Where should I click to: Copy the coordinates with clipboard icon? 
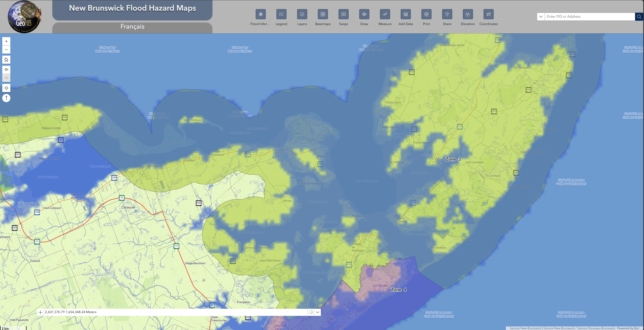(311, 312)
